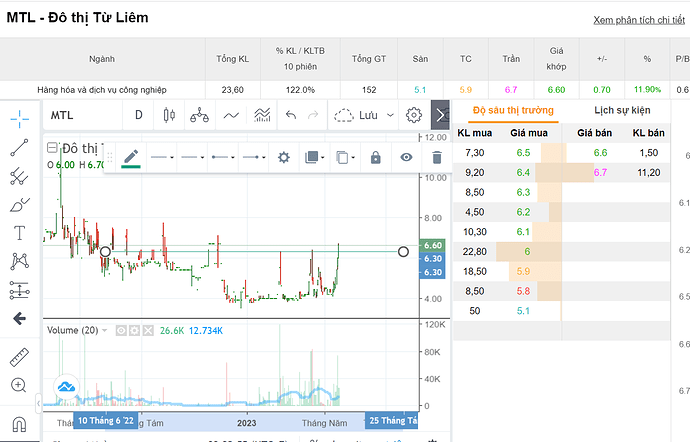The height and width of the screenshot is (442, 690).
Task: Delete the drawing with trash icon
Action: 436,157
